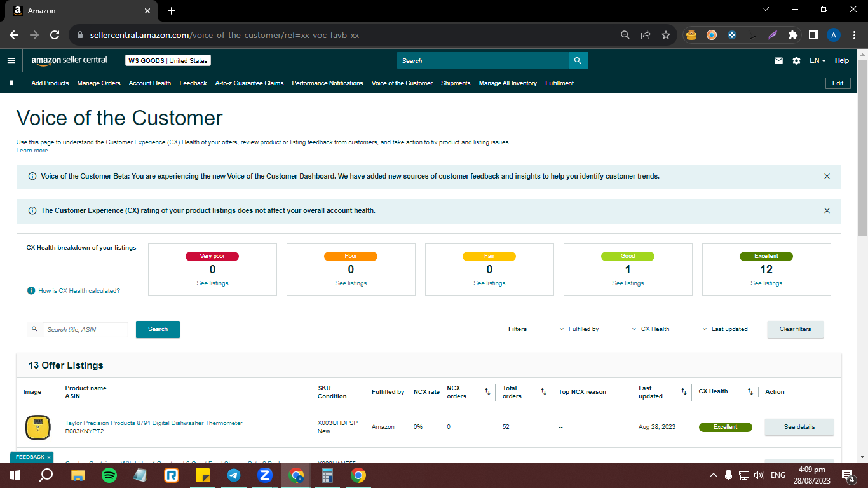
Task: Open Performance Notifications
Action: coord(327,83)
